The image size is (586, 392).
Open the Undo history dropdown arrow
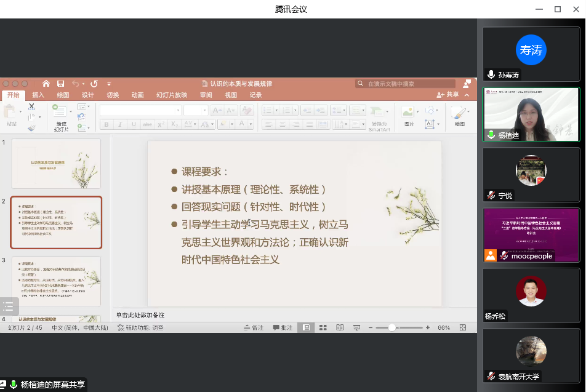tap(83, 84)
